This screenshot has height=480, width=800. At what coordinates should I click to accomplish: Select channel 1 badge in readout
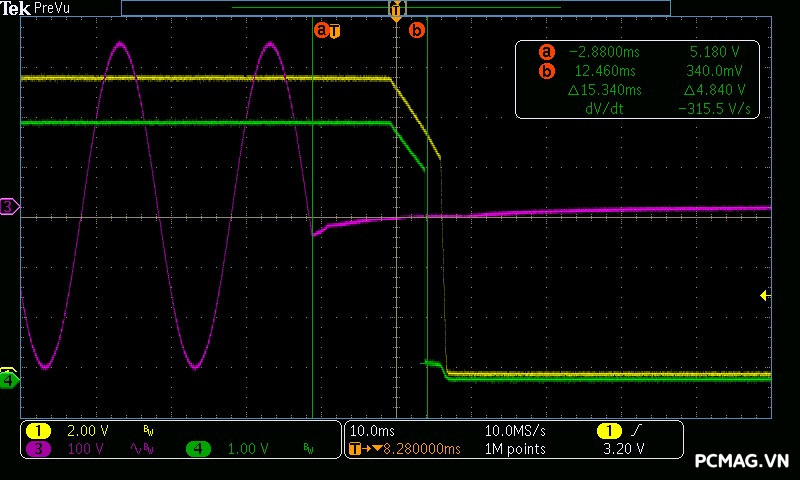tap(38, 431)
